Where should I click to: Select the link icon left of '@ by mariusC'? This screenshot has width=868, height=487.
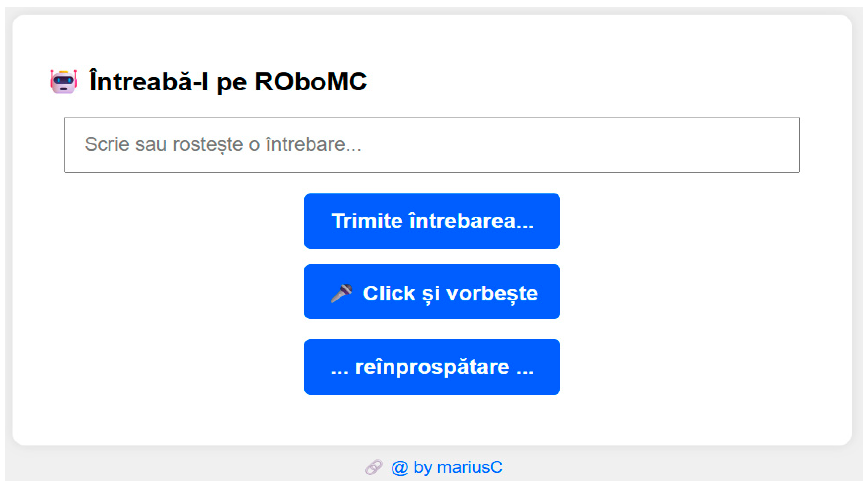tap(373, 467)
